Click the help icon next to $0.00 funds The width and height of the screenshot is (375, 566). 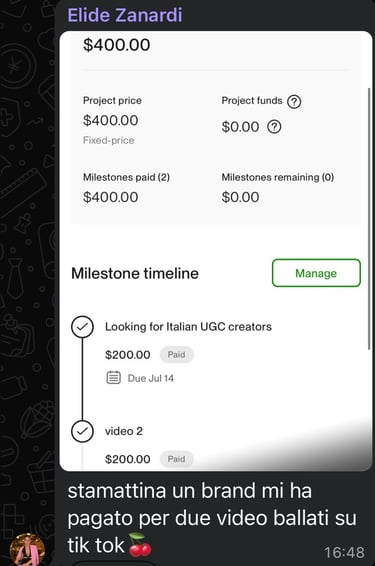274,127
